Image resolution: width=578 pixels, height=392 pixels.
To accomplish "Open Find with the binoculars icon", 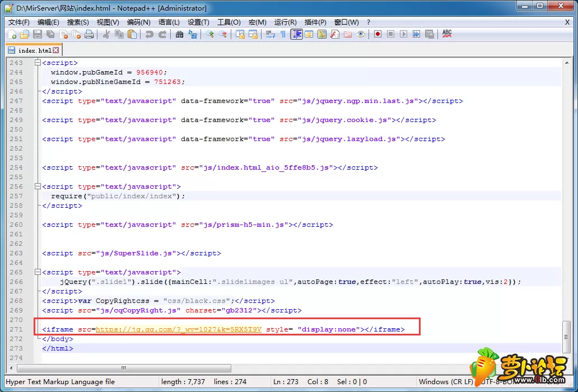I will (x=180, y=34).
